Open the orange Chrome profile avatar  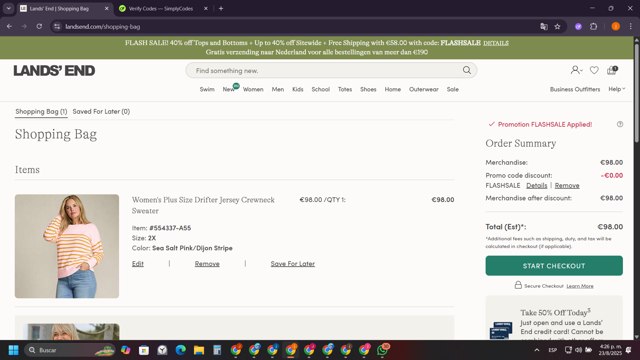pos(616,27)
